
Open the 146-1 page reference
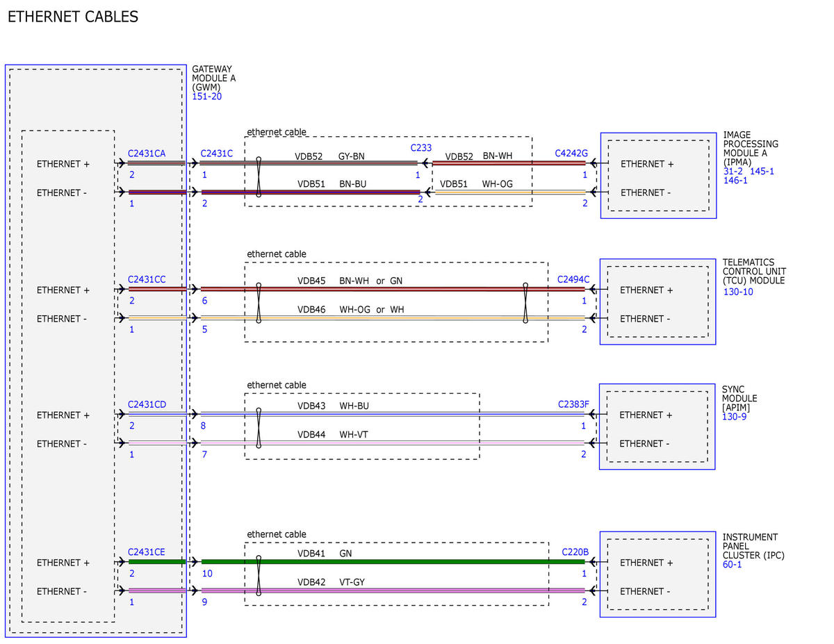tap(735, 181)
